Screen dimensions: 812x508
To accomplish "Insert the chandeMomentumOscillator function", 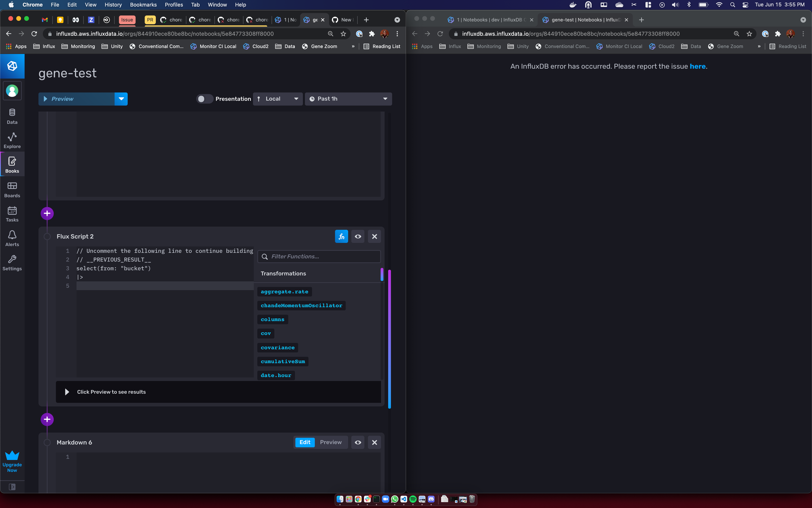I will click(301, 305).
